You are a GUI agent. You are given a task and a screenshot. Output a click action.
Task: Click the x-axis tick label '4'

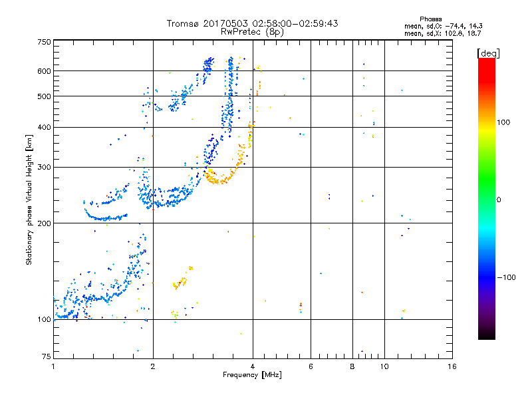(253, 366)
